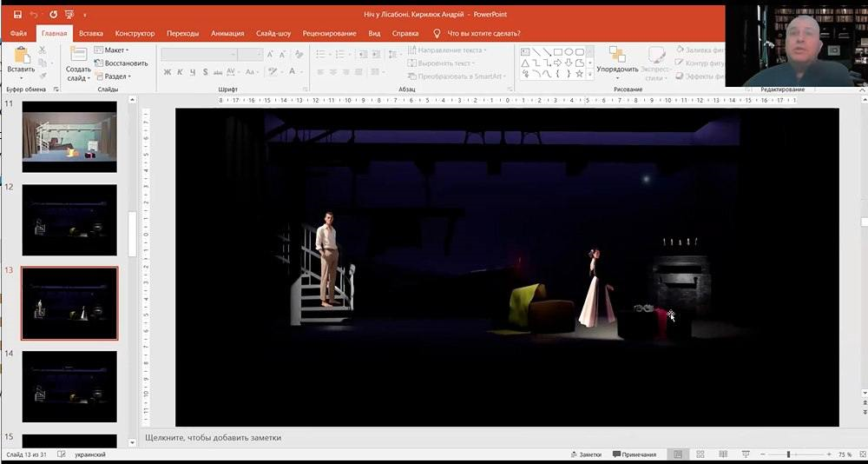The image size is (868, 464).
Task: Switch to the Конструктор tab
Action: pyautogui.click(x=135, y=33)
